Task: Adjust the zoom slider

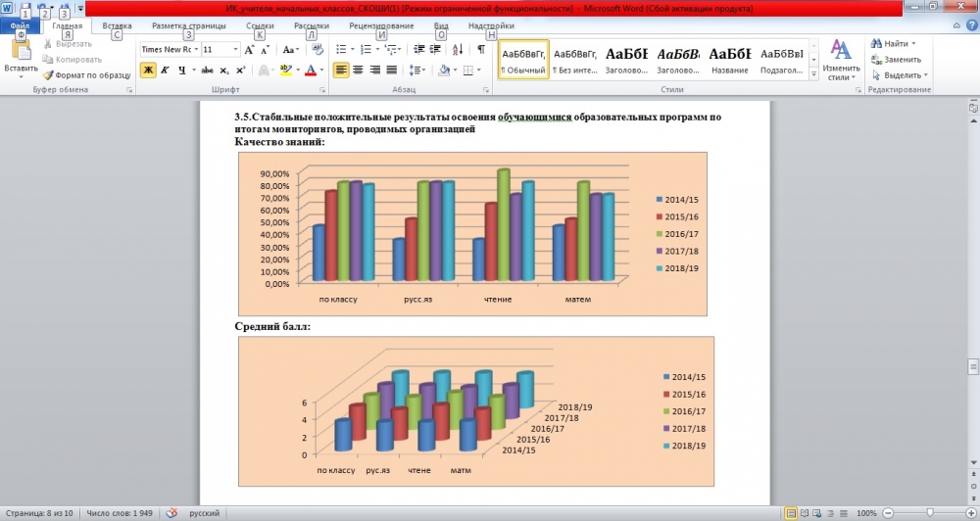Action: tap(930, 513)
